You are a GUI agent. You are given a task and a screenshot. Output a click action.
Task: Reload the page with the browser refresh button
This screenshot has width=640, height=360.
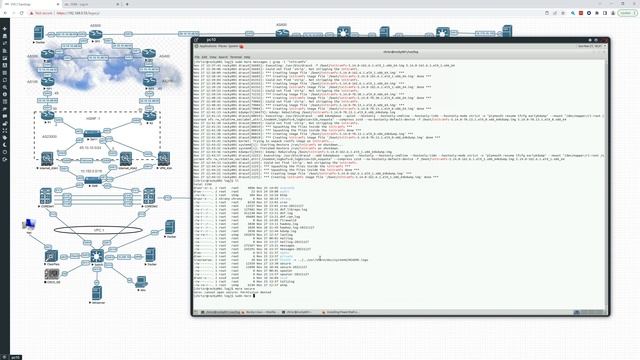tap(22, 13)
